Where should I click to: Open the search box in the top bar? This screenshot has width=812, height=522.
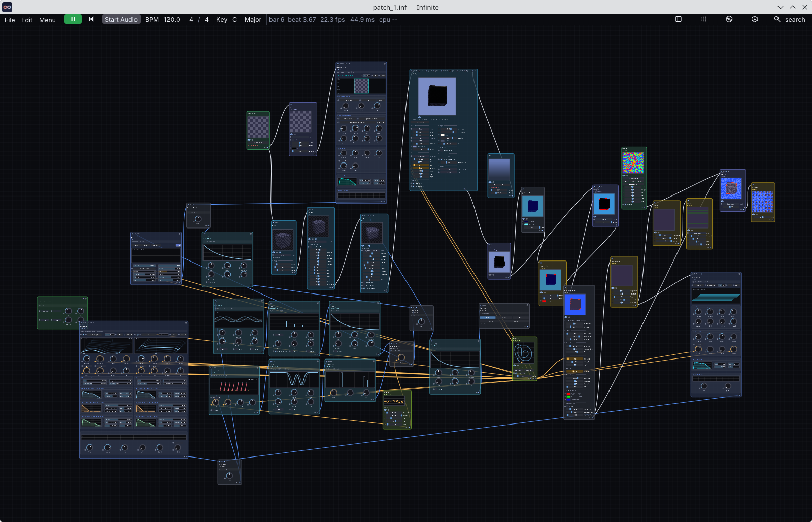pyautogui.click(x=790, y=19)
